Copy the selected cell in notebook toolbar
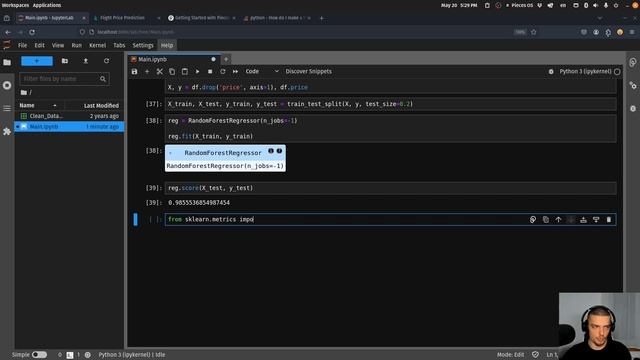640x360 pixels. 172,71
